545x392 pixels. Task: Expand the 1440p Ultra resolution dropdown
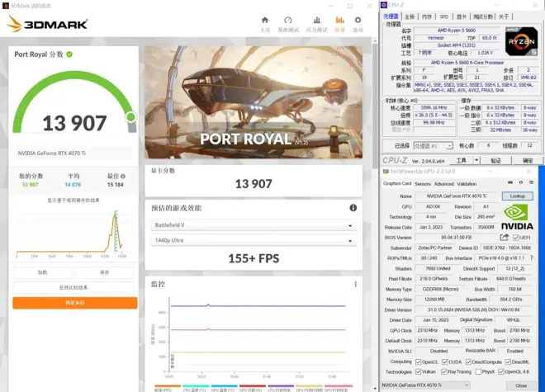[253, 240]
